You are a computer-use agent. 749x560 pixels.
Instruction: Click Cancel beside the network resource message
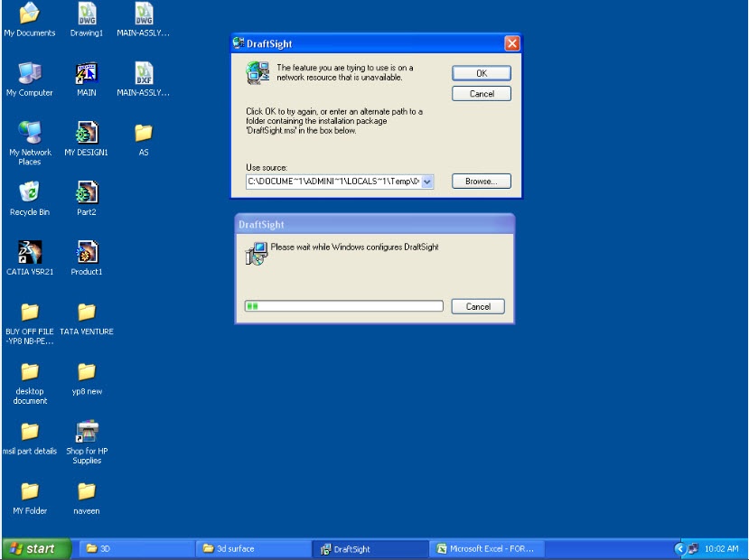click(482, 94)
